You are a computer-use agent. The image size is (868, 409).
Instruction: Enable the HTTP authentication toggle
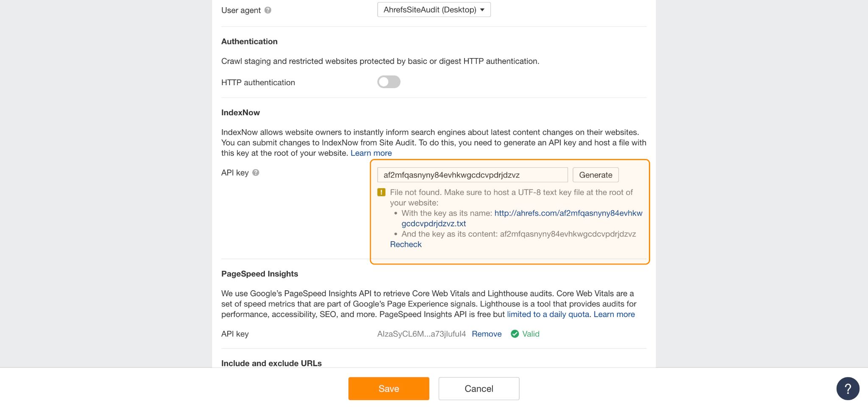[x=388, y=82]
